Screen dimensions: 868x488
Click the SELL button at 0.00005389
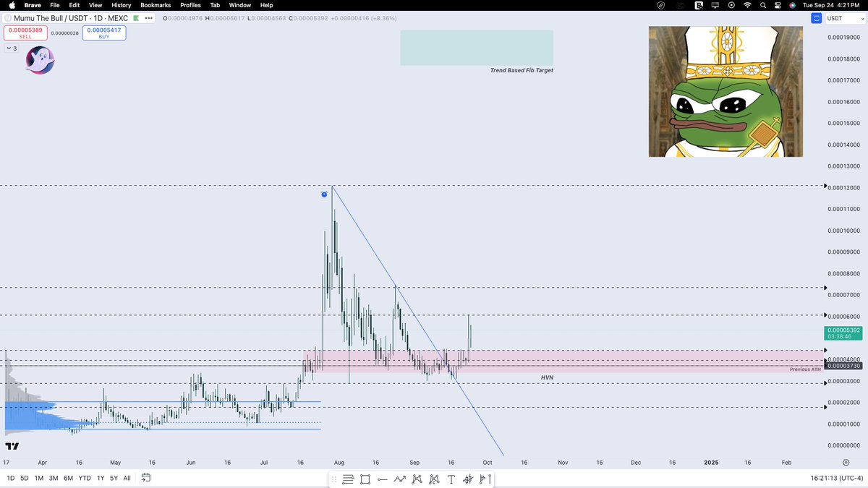click(24, 33)
